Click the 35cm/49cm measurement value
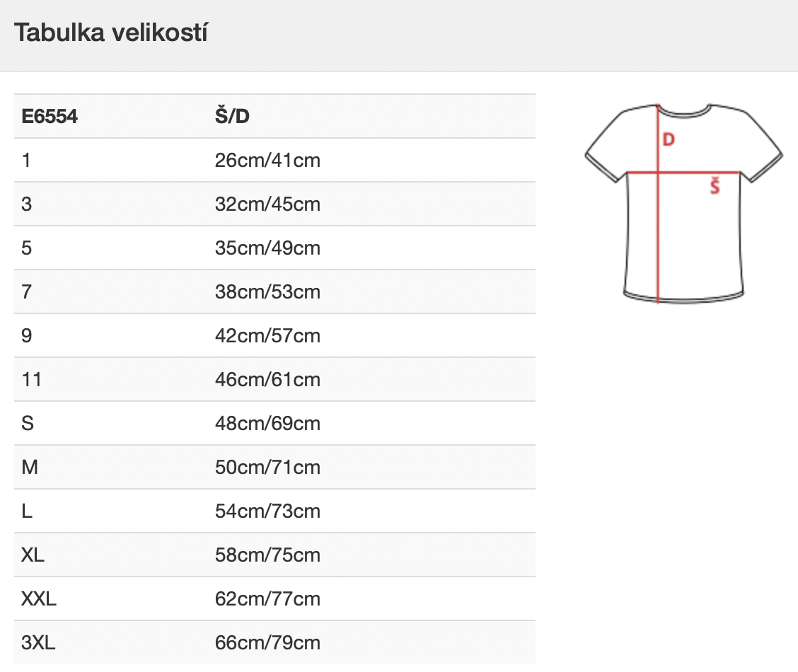 (267, 248)
